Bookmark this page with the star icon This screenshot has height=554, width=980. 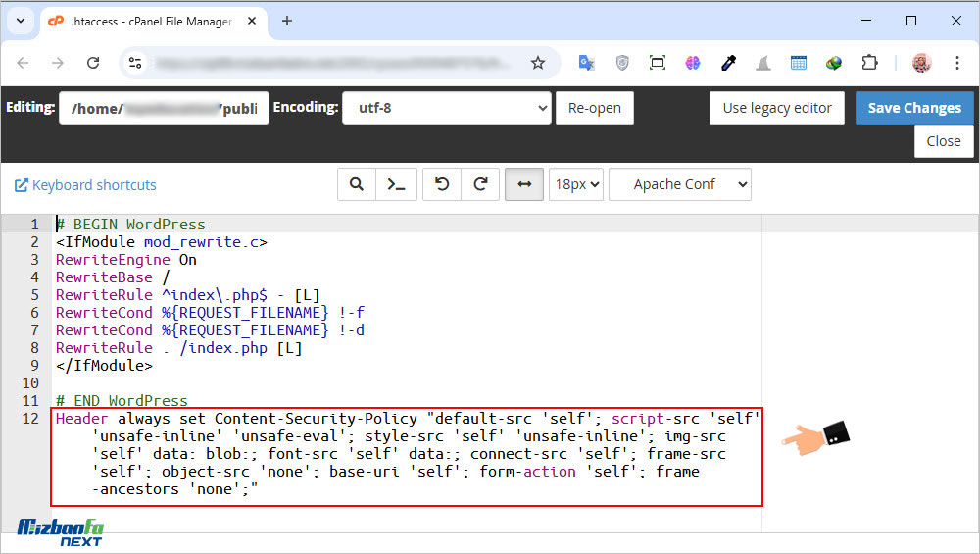click(x=537, y=63)
